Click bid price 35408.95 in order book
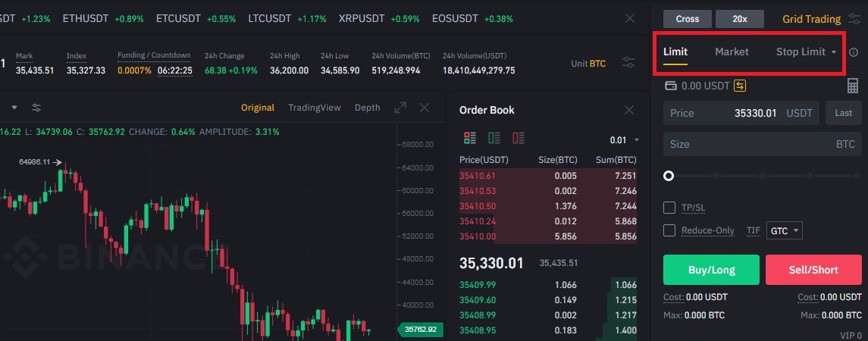Screen dimensions: 868x341 point(476,330)
